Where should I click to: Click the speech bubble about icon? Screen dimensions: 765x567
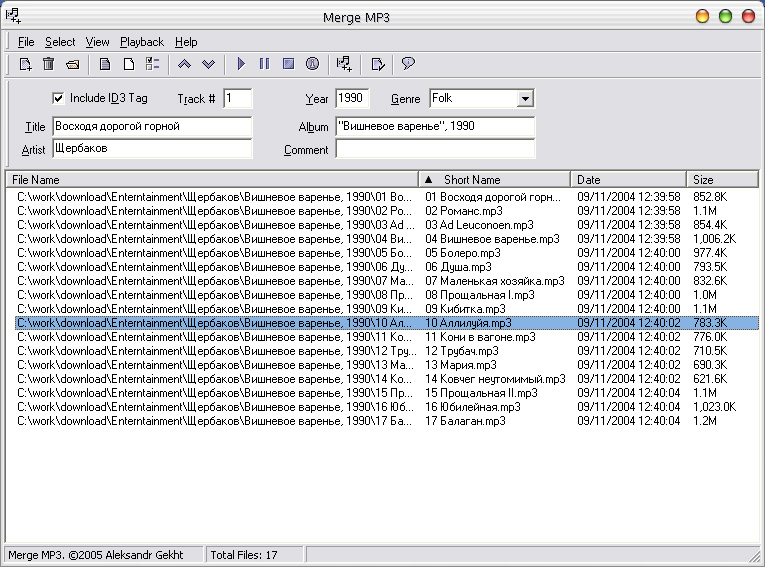(408, 64)
